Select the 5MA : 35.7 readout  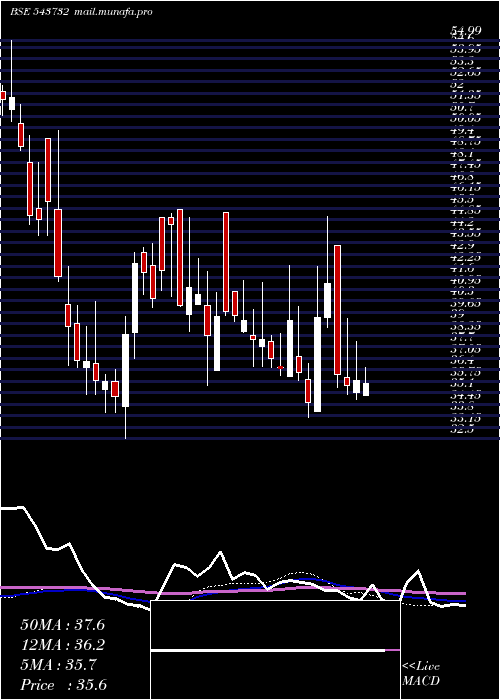coord(58,665)
